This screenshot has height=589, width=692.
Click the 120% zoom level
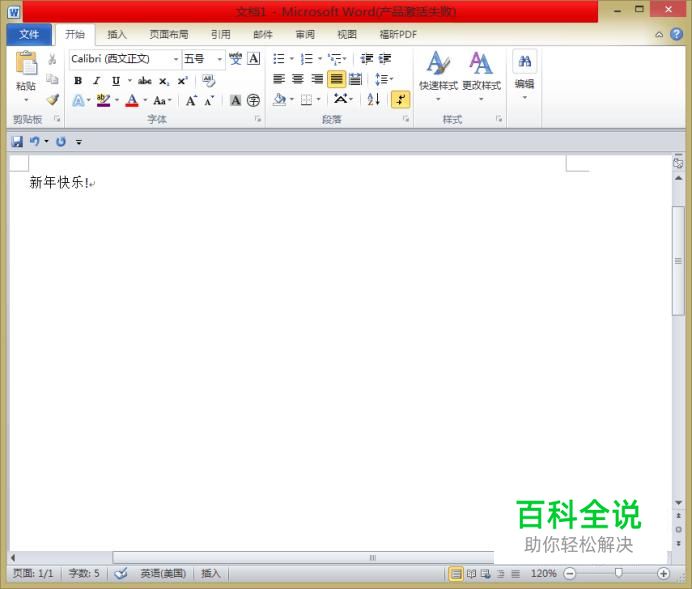pyautogui.click(x=543, y=574)
